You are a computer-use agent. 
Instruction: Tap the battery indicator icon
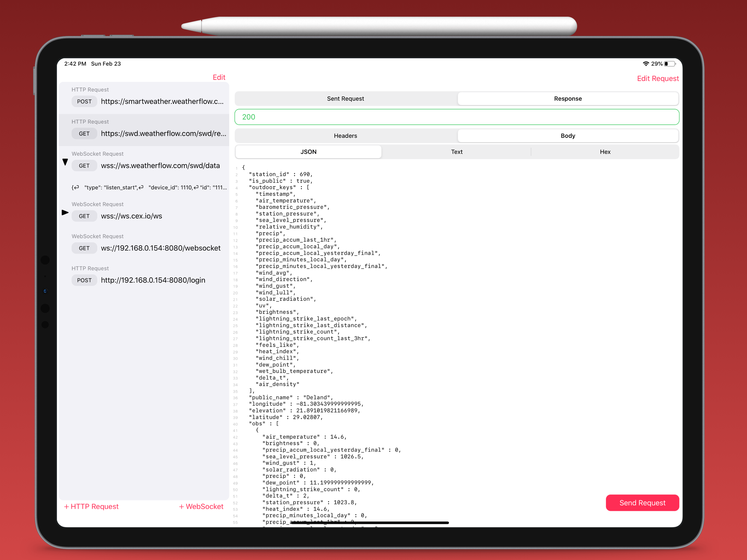[x=670, y=63]
